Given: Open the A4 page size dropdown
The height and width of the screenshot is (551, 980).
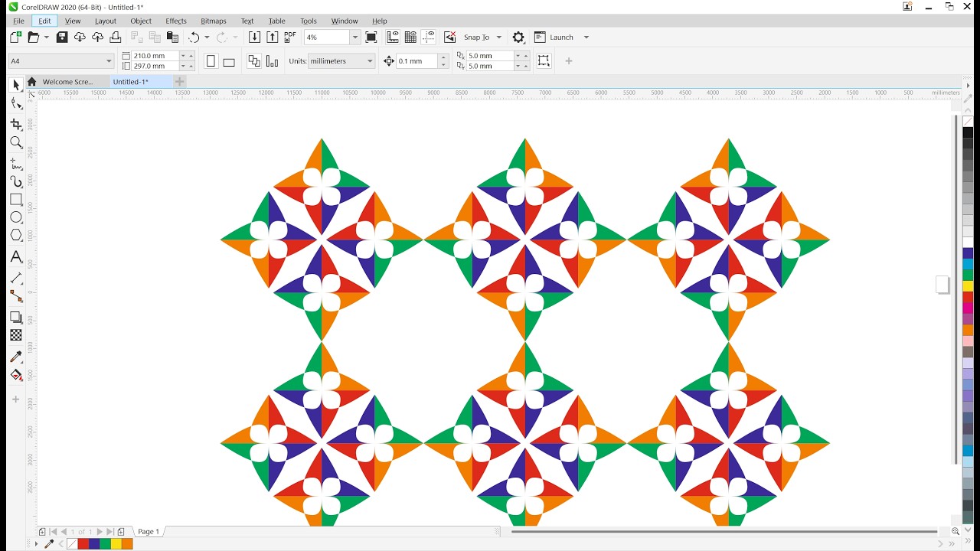Looking at the screenshot, I should pos(109,61).
